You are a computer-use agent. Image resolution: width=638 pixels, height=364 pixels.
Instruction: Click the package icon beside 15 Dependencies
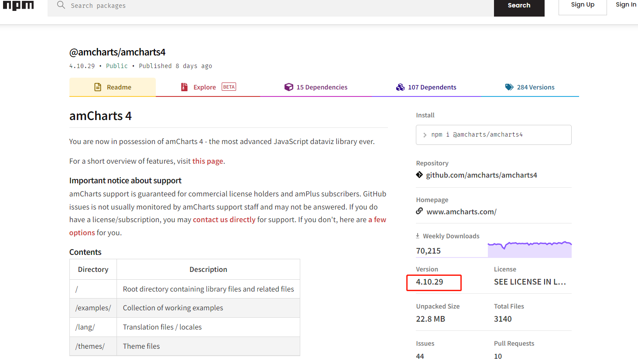pos(289,87)
